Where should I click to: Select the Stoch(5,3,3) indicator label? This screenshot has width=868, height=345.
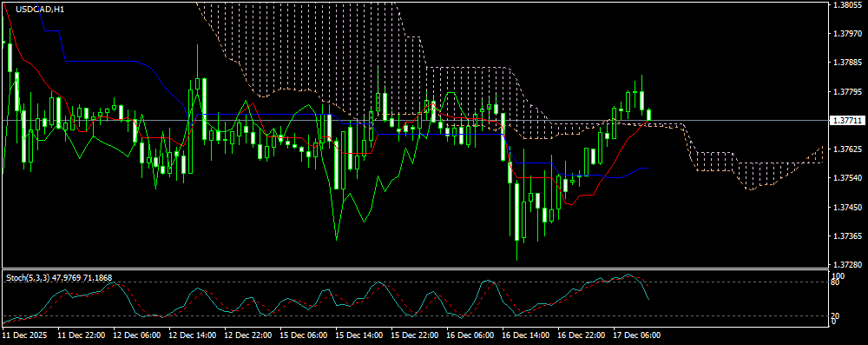(x=28, y=276)
